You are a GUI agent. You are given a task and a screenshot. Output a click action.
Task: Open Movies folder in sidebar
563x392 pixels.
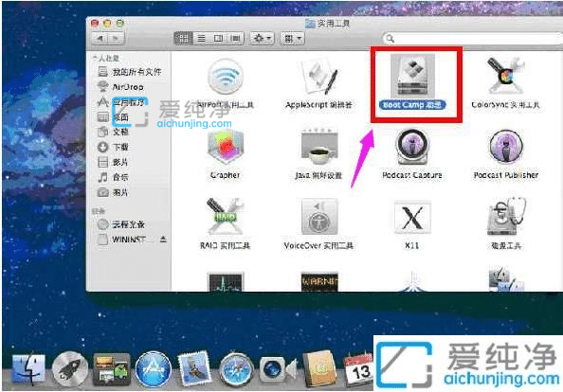pos(114,162)
